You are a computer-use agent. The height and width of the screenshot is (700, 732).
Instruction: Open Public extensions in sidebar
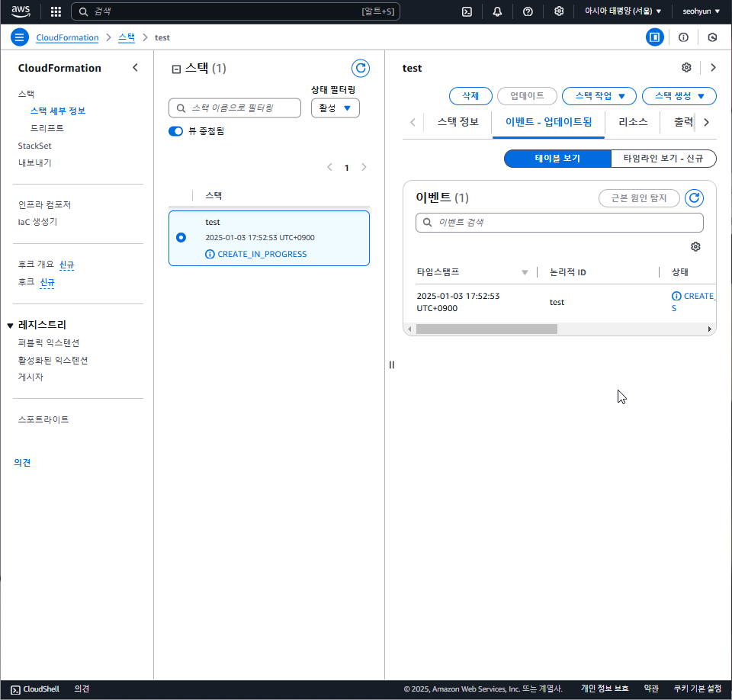49,343
